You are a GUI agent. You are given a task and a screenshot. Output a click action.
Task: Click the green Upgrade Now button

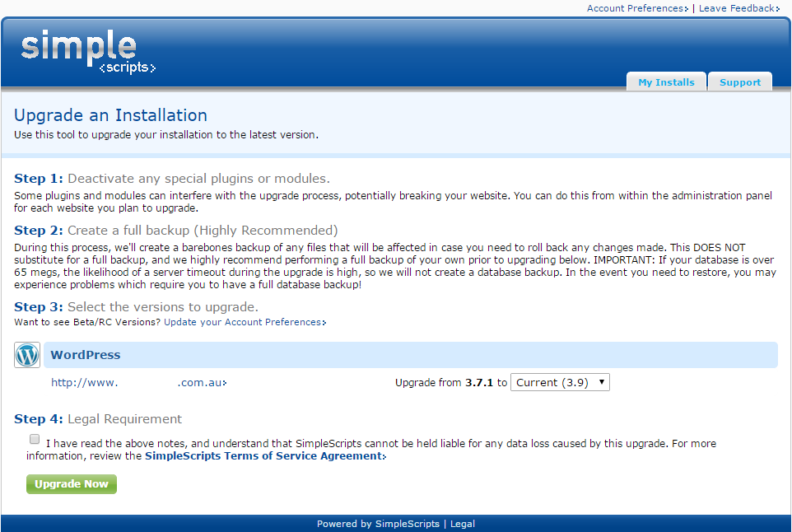pos(72,484)
